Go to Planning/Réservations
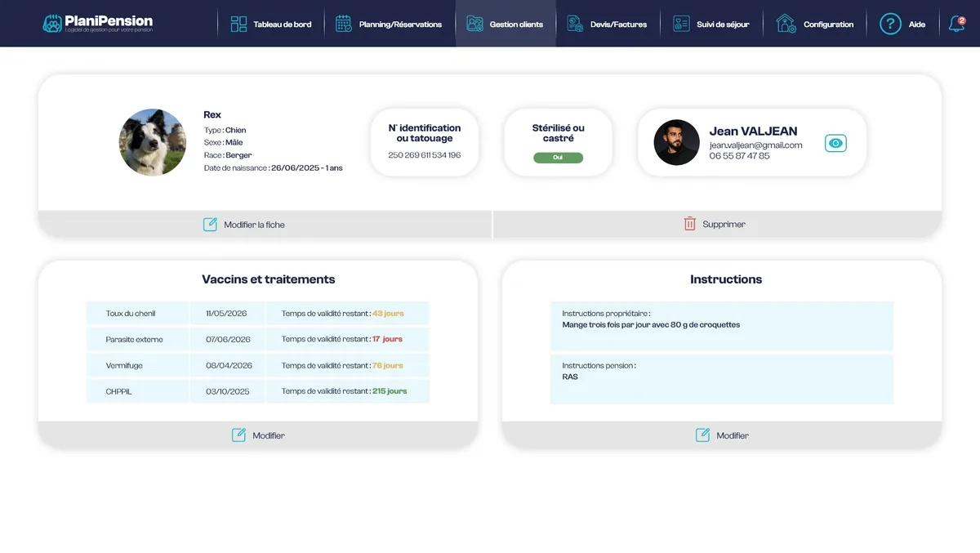The width and height of the screenshot is (980, 553). [400, 25]
